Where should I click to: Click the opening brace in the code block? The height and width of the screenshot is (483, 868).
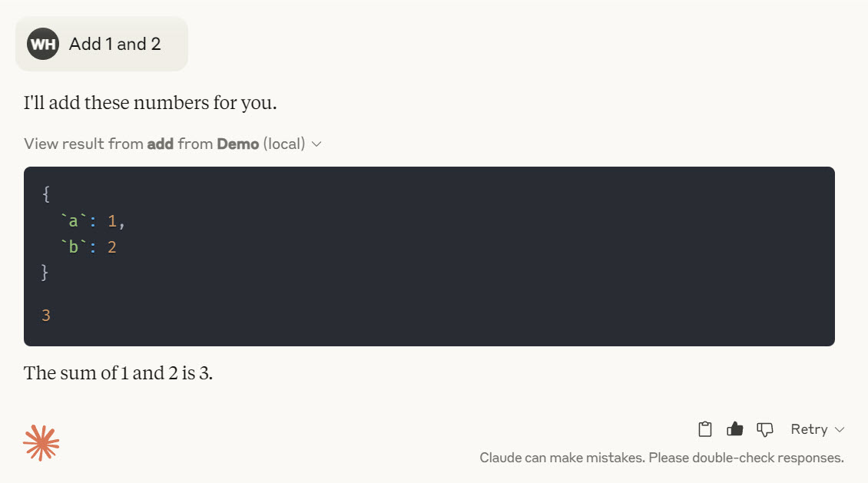pos(46,194)
